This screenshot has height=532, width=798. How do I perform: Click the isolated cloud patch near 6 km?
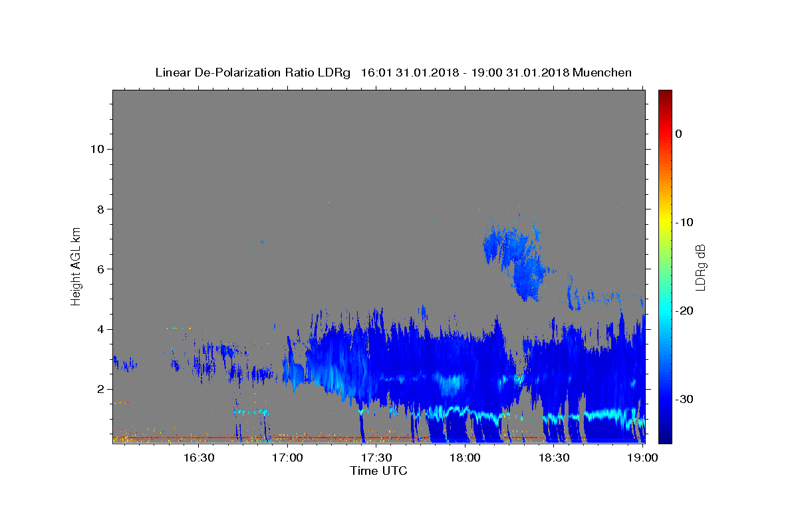(x=519, y=259)
